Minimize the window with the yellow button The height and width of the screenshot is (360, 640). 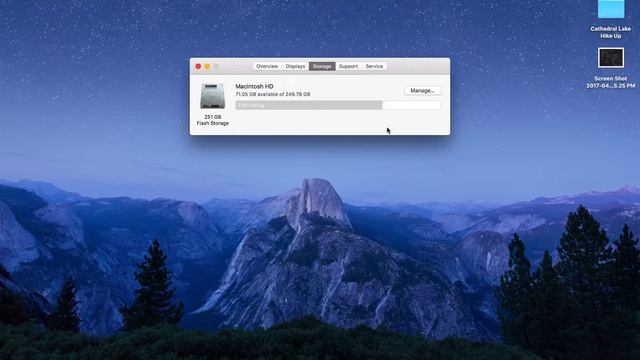(207, 66)
